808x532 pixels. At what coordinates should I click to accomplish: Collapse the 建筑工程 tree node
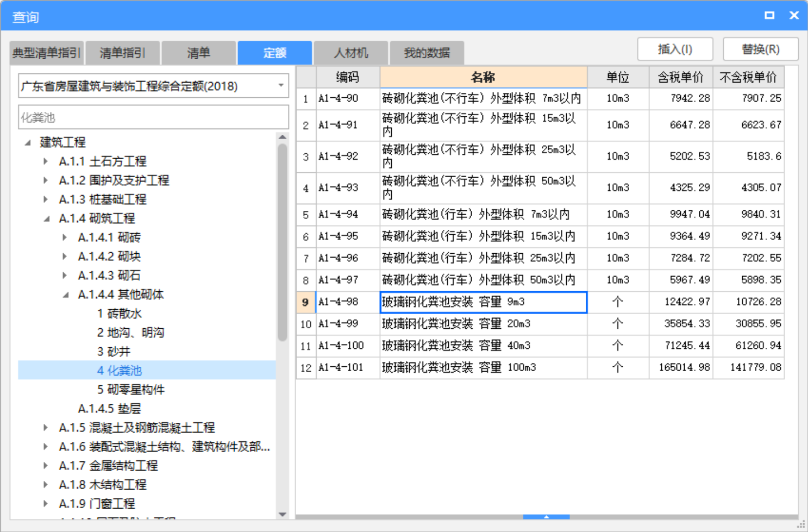click(x=28, y=142)
